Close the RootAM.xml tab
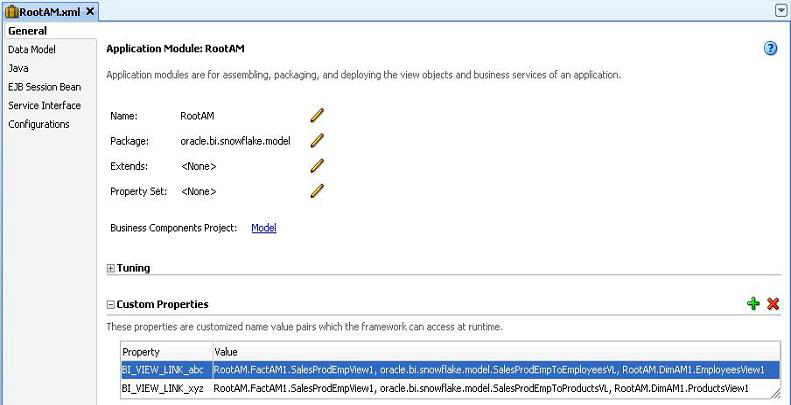The height and width of the screenshot is (405, 791). (x=90, y=11)
